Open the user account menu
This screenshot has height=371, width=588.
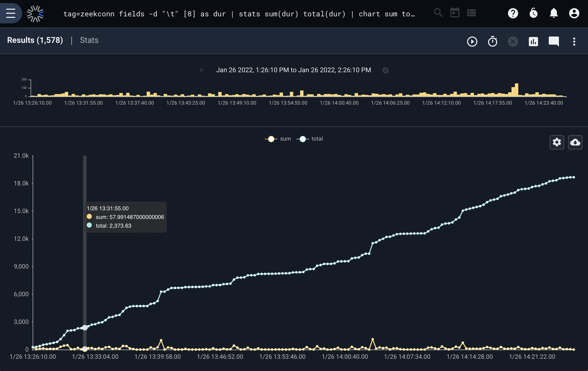(x=574, y=13)
